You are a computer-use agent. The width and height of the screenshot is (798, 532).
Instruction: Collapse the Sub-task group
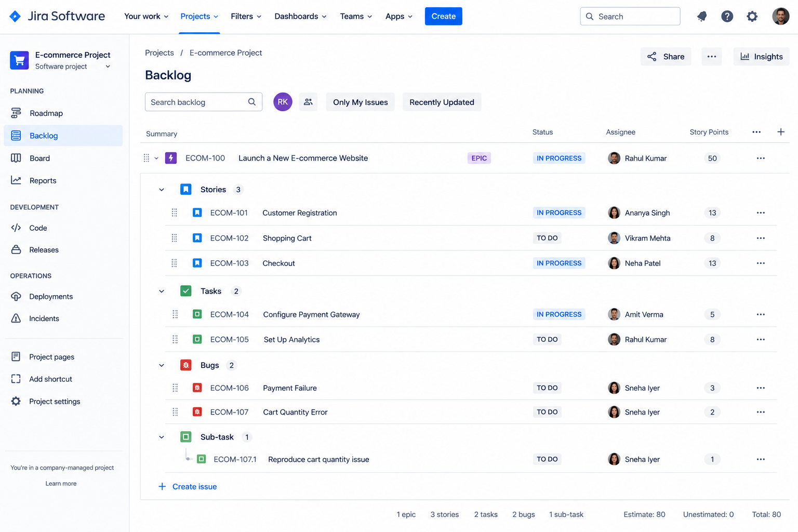click(162, 437)
